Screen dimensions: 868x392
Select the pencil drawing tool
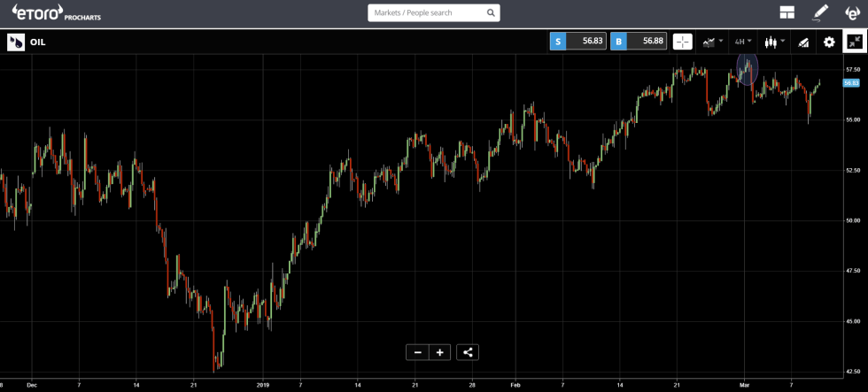tap(820, 12)
